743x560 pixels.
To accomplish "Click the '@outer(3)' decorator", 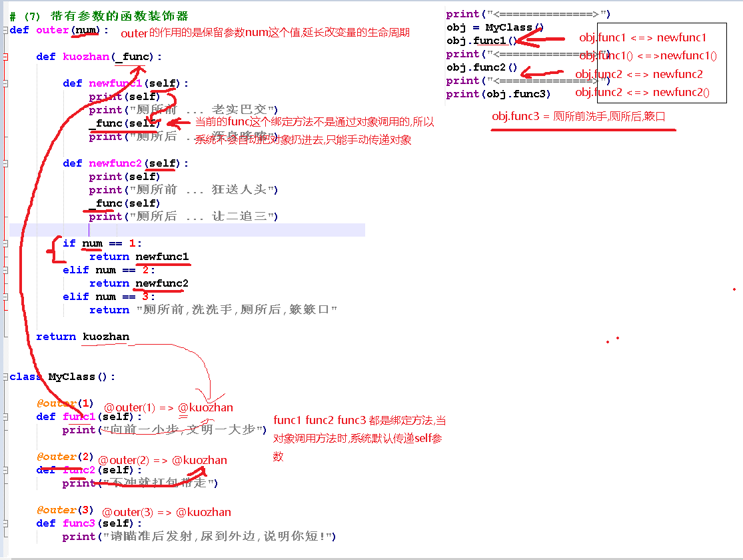I will pyautogui.click(x=65, y=510).
